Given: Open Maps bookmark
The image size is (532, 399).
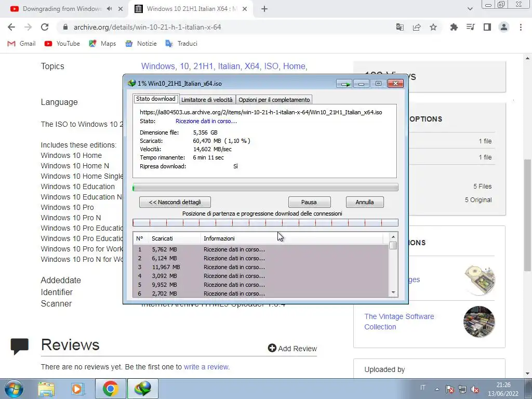Looking at the screenshot, I should point(102,44).
